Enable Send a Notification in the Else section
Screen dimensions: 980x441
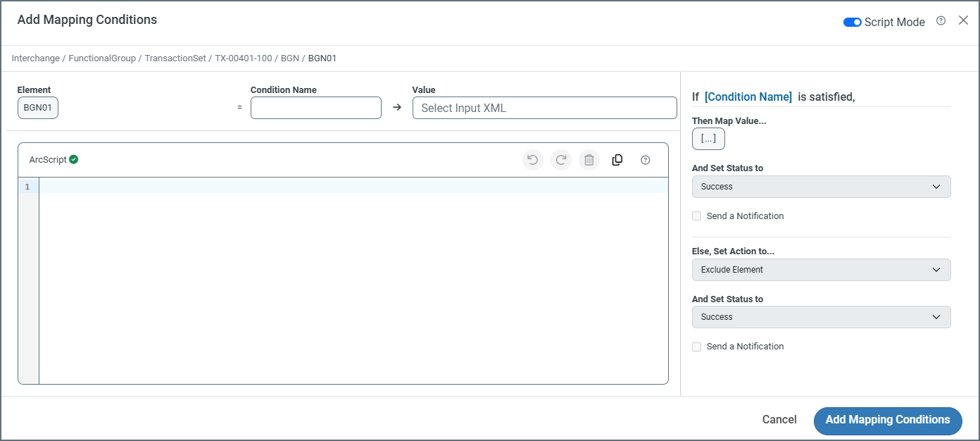click(696, 347)
